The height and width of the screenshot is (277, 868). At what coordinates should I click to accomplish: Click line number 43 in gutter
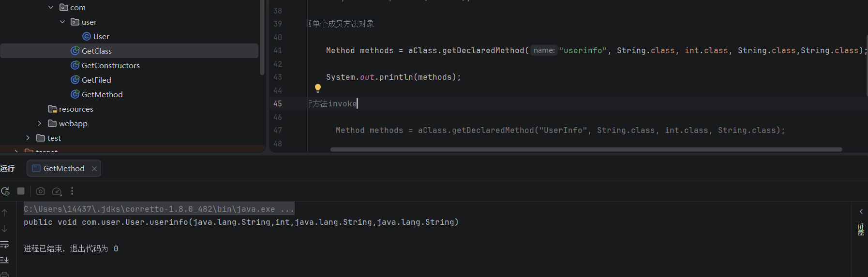click(x=278, y=77)
